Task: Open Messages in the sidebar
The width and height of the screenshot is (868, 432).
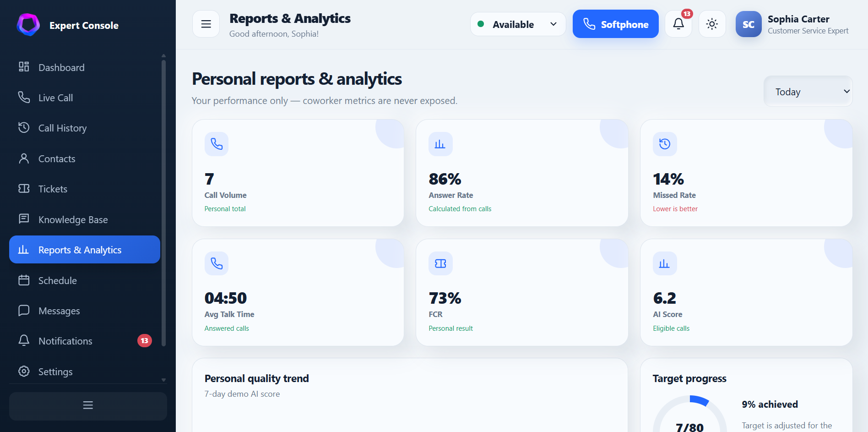Action: point(85,311)
